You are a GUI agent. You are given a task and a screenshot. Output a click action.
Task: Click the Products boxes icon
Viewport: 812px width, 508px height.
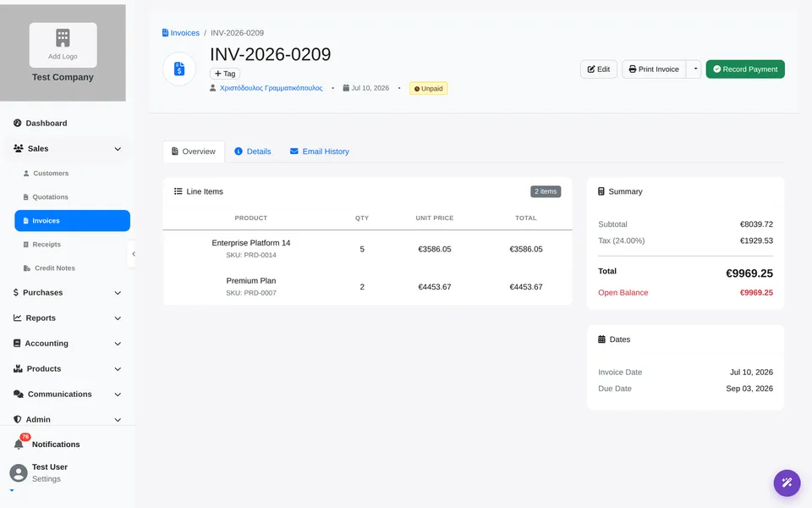[18, 368]
